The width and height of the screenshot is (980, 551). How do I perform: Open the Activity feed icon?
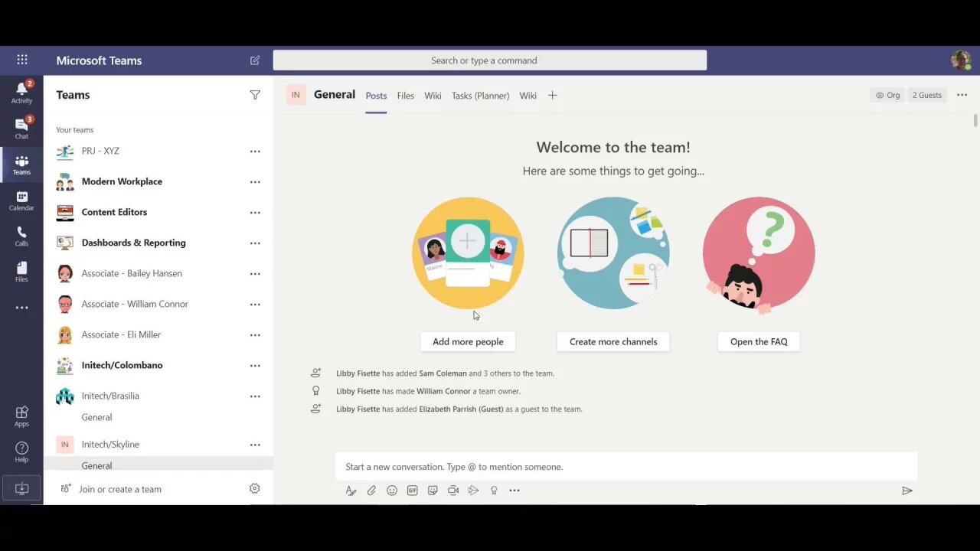pos(21,93)
